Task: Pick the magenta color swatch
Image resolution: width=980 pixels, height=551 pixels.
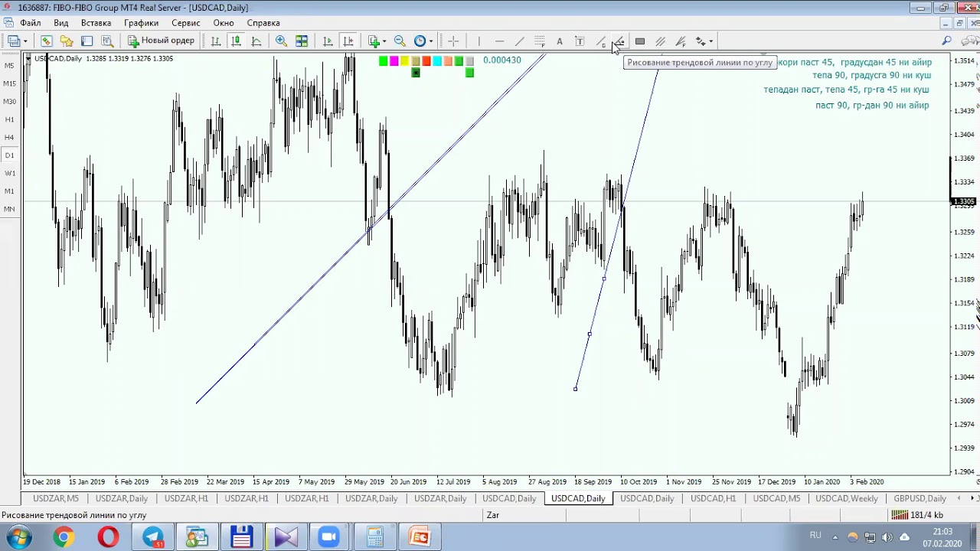Action: pyautogui.click(x=394, y=61)
